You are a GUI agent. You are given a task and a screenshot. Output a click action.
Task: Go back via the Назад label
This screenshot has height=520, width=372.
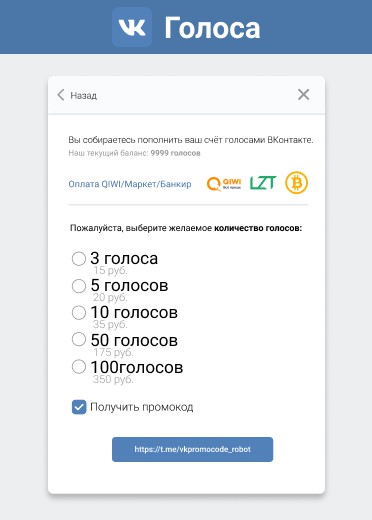[x=83, y=96]
